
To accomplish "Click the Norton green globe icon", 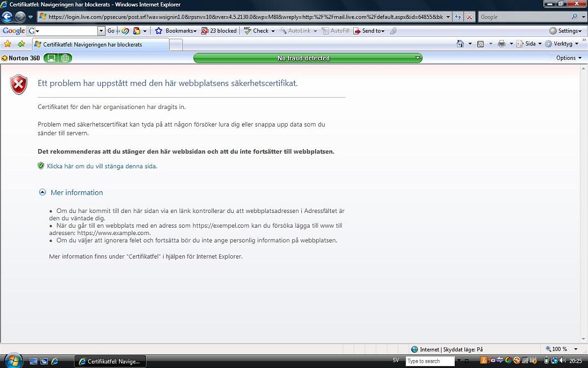I will point(65,58).
